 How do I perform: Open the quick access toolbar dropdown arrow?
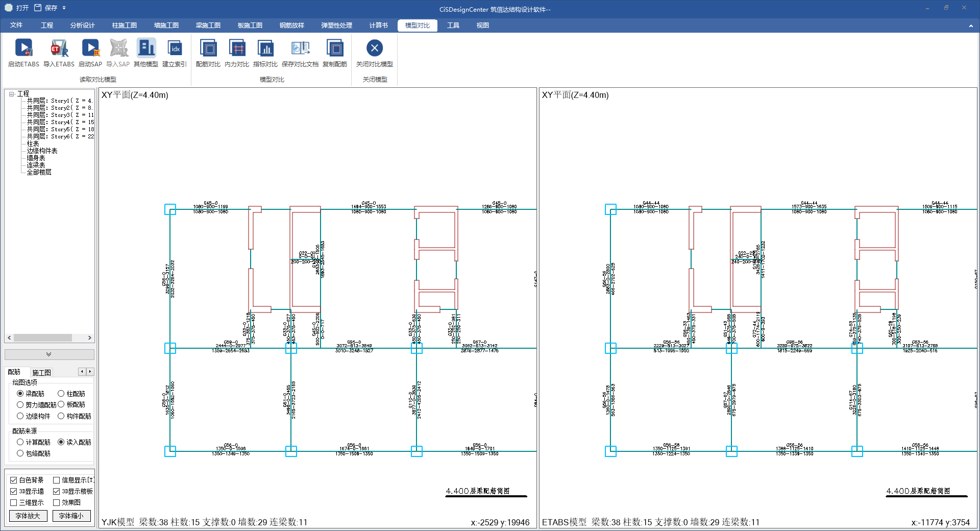click(64, 8)
